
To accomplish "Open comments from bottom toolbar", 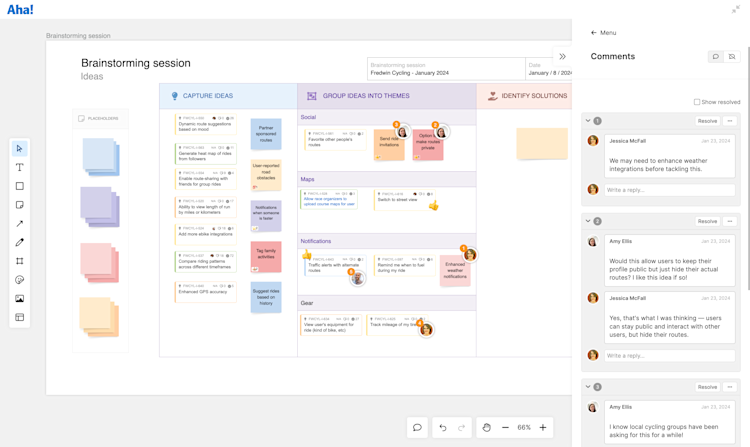I will [x=417, y=427].
